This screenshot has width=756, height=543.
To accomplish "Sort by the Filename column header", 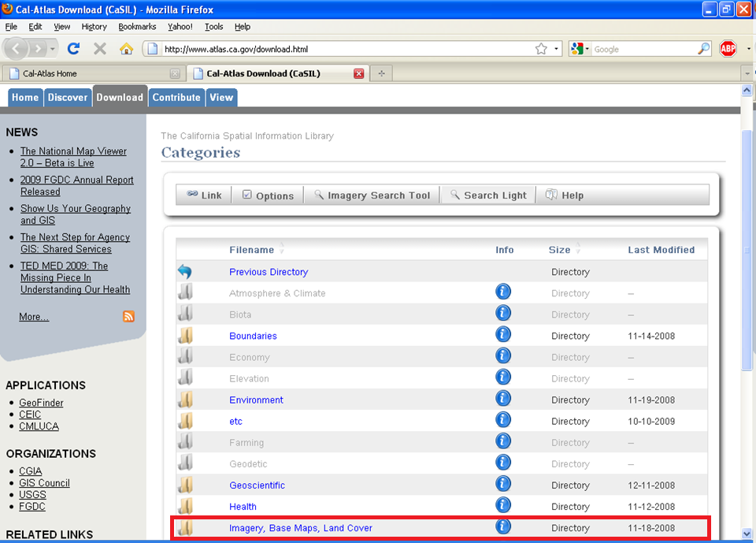I will coord(252,250).
